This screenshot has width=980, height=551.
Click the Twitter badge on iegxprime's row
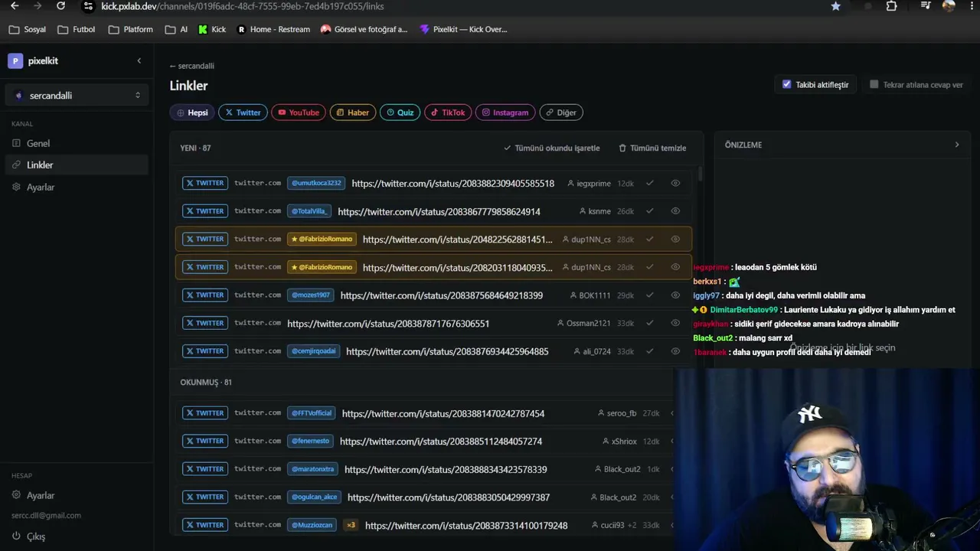click(x=205, y=183)
